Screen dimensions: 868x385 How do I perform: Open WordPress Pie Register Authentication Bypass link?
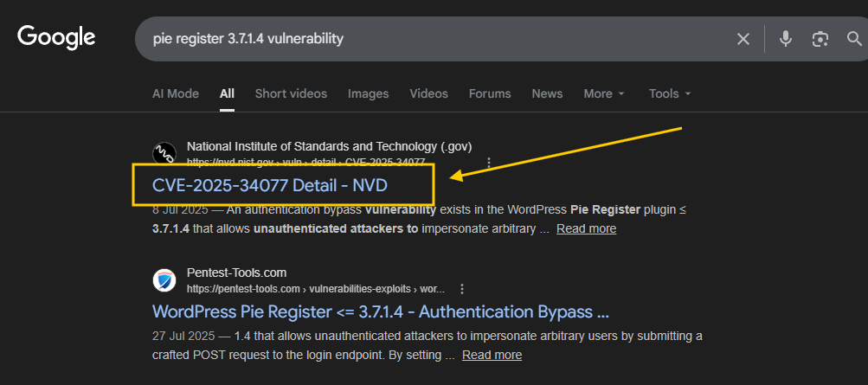[380, 311]
